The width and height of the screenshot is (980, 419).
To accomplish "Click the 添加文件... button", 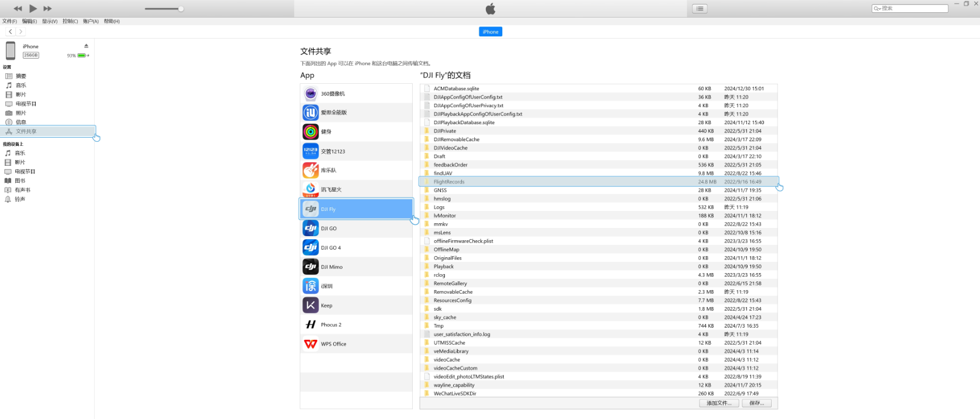I will [718, 403].
